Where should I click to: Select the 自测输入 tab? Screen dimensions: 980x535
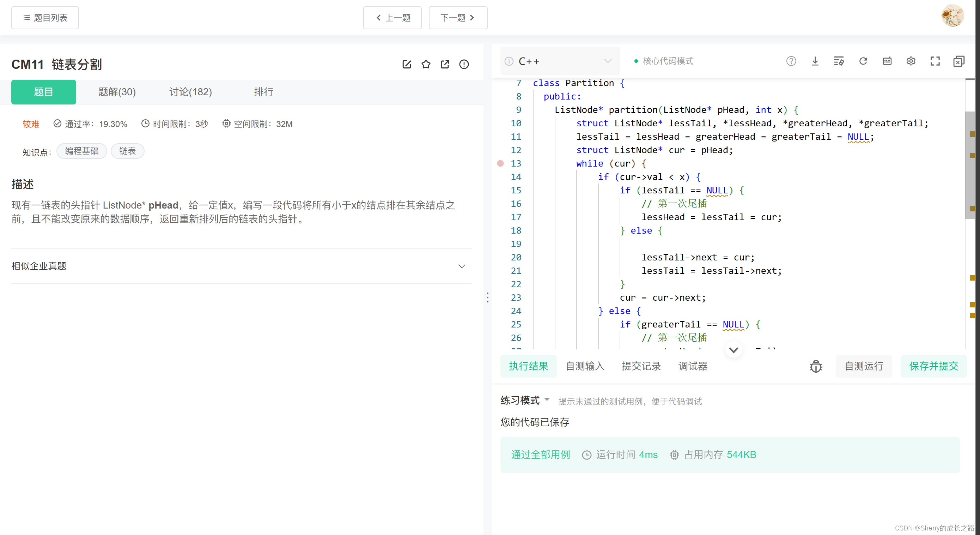click(585, 366)
